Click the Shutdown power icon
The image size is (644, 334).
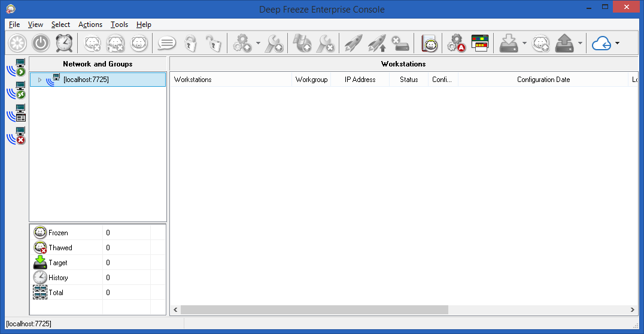click(x=41, y=43)
